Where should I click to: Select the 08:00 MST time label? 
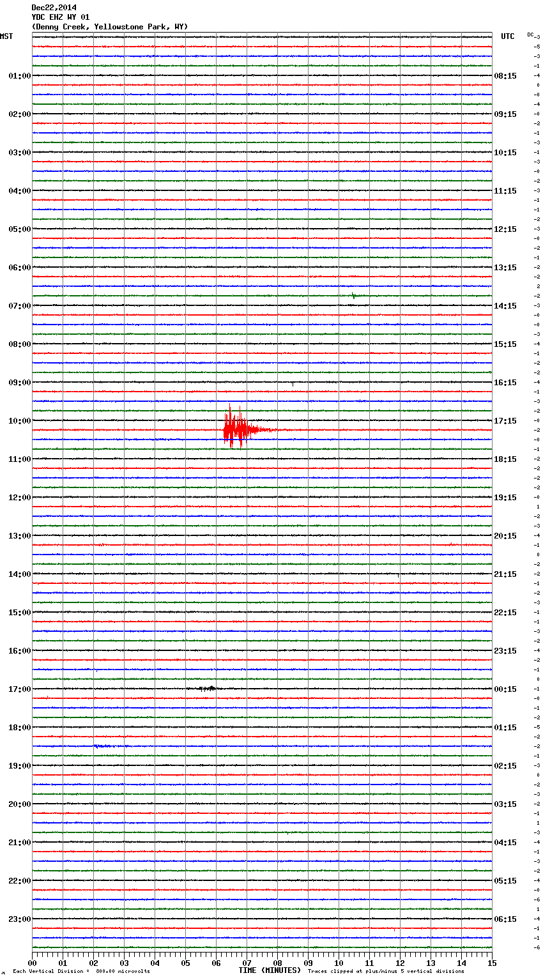pos(20,344)
